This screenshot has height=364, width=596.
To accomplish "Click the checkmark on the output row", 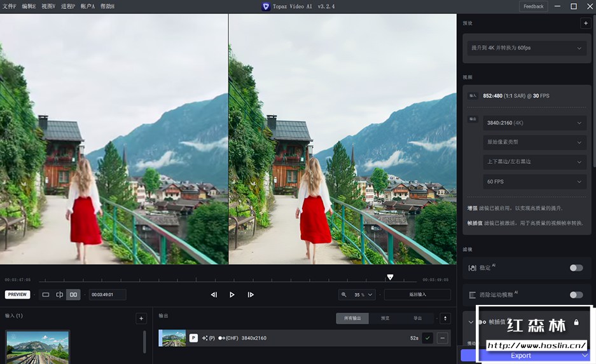I will point(427,338).
